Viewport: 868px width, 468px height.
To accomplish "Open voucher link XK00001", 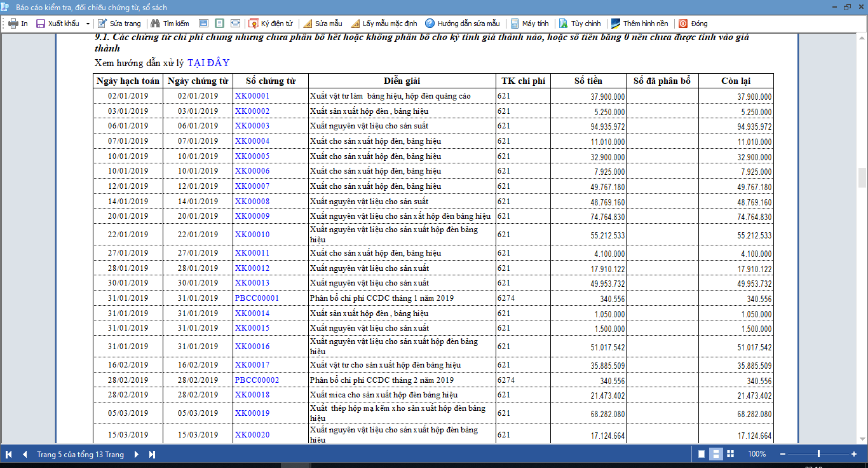I will 252,96.
